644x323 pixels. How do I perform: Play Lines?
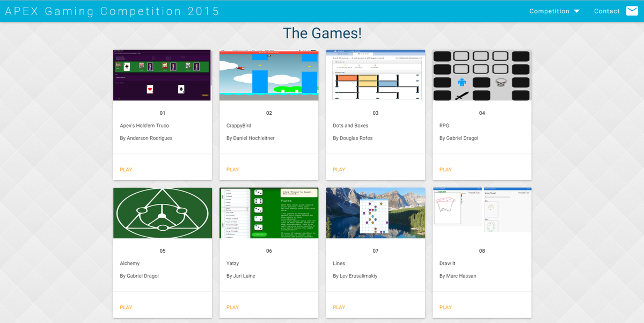pyautogui.click(x=339, y=307)
